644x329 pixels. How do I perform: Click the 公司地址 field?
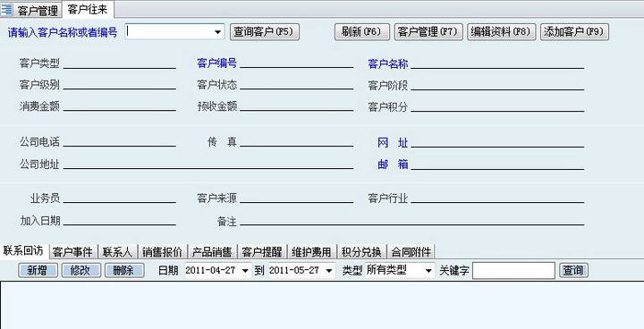[208, 164]
